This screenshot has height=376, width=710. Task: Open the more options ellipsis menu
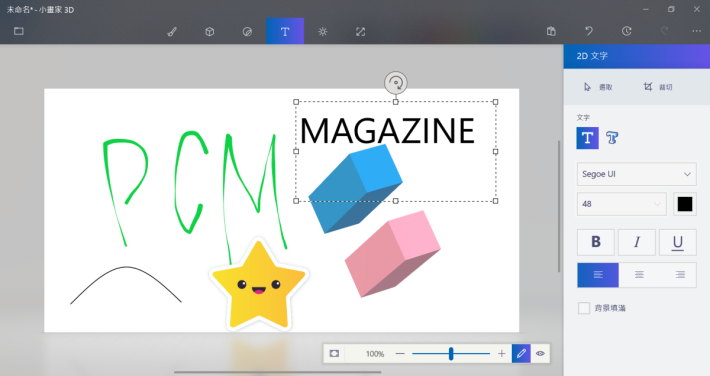(696, 31)
